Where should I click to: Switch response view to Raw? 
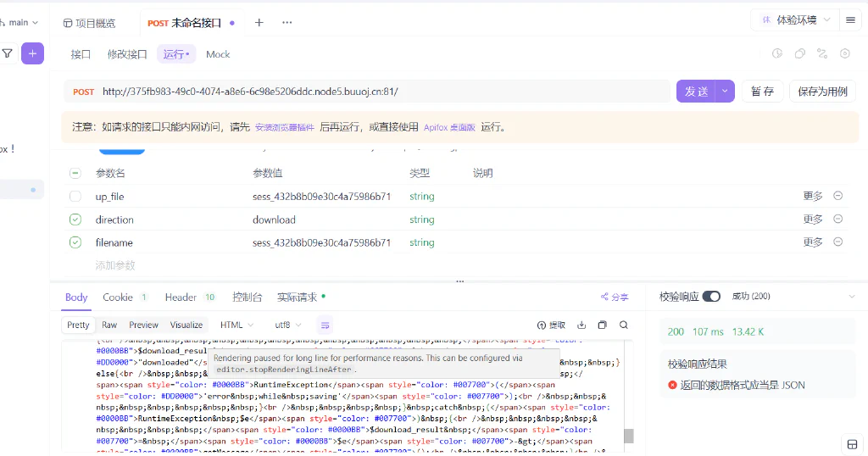pyautogui.click(x=109, y=325)
